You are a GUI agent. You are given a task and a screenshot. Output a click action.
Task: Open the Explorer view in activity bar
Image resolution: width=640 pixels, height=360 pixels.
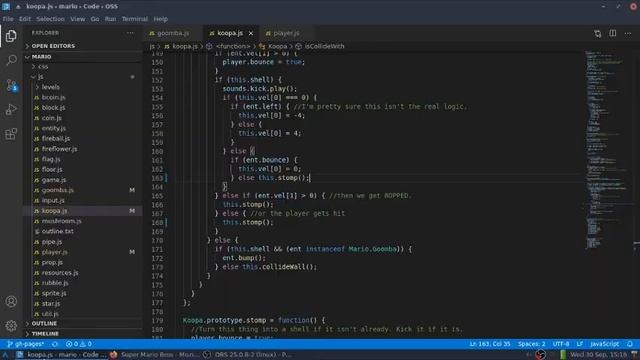11,36
